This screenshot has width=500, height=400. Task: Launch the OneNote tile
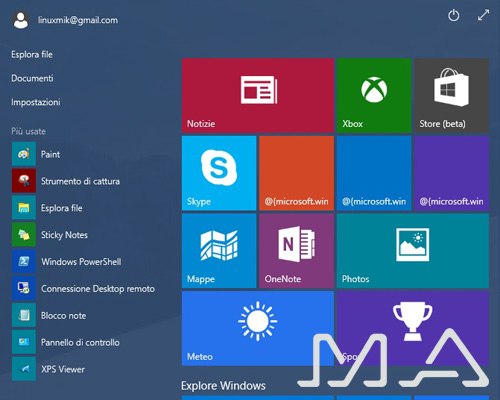pyautogui.click(x=296, y=251)
